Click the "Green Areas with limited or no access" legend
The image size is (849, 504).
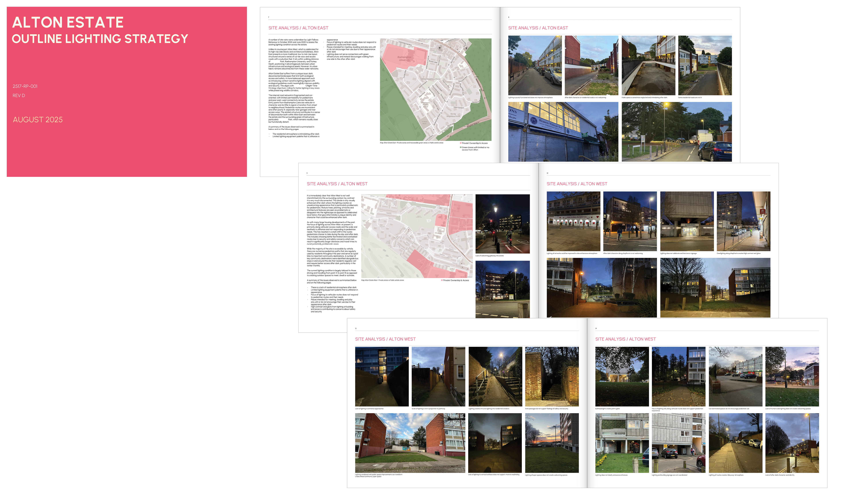[475, 148]
